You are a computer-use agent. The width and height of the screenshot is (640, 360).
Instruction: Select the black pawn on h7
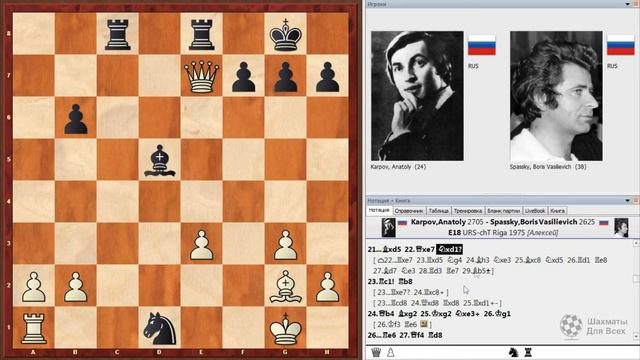327,77
